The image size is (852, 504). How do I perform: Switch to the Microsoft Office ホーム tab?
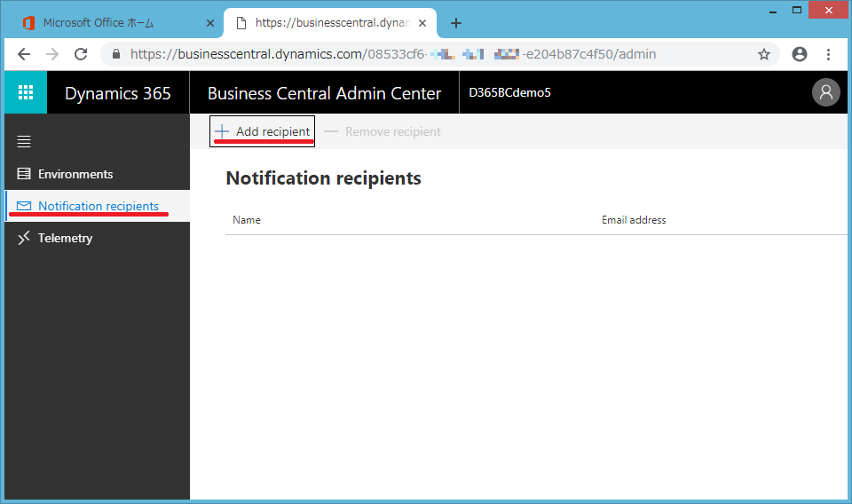[113, 23]
